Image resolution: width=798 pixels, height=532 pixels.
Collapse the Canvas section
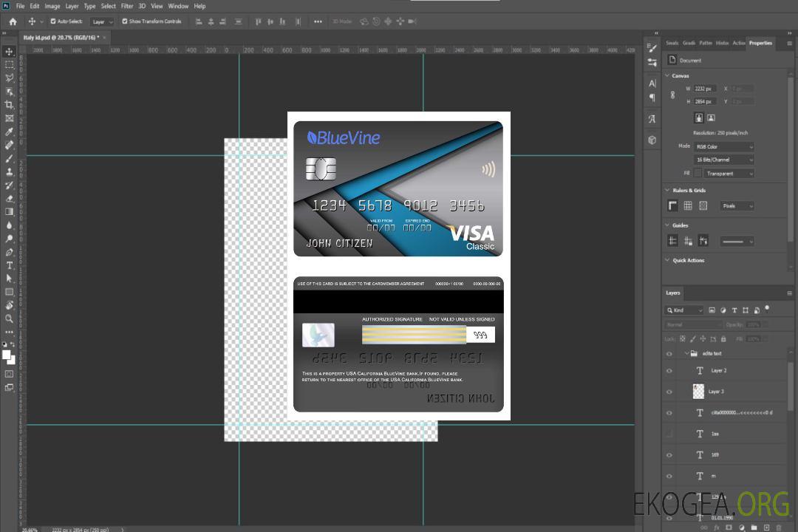coord(667,75)
